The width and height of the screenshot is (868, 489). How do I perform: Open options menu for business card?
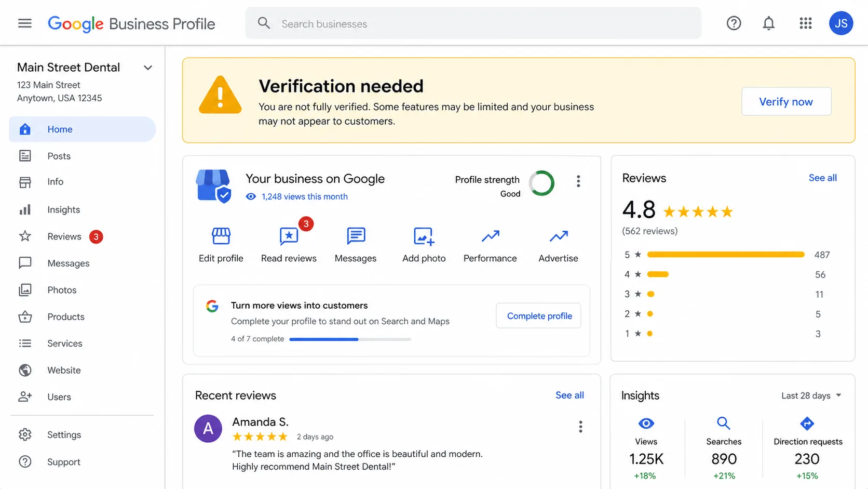click(578, 181)
